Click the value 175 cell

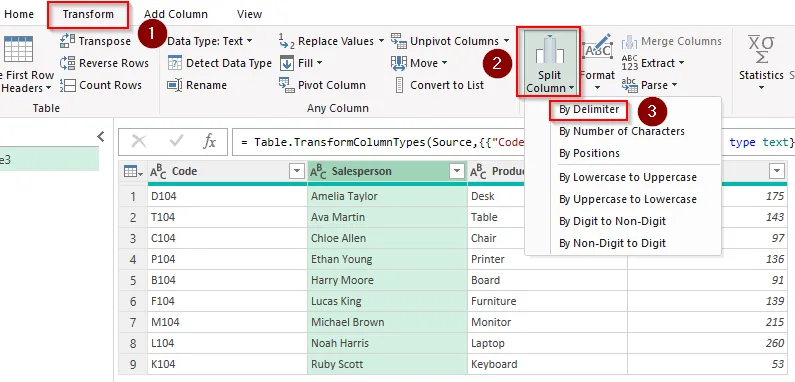(754, 196)
